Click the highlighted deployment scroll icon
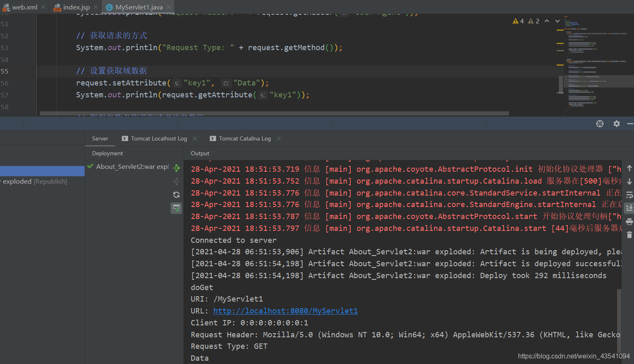 176,208
